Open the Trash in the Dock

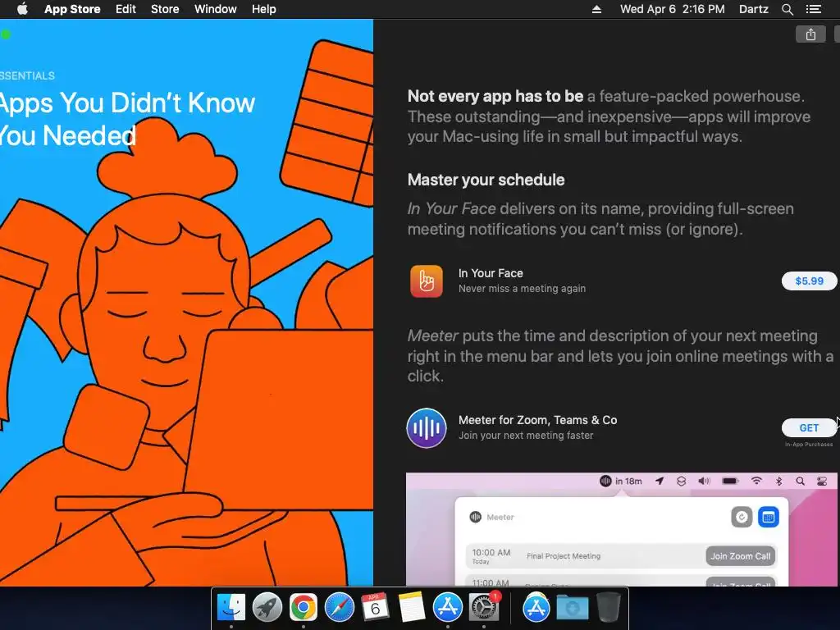coord(609,608)
